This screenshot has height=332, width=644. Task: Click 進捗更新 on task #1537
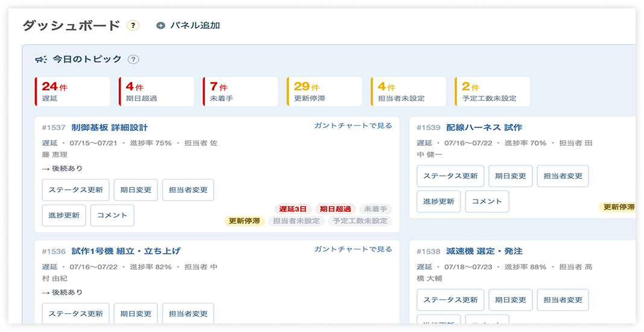(x=64, y=216)
